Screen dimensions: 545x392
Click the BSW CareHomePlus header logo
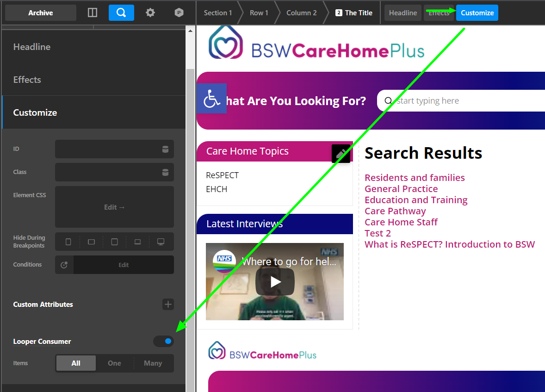[x=316, y=43]
